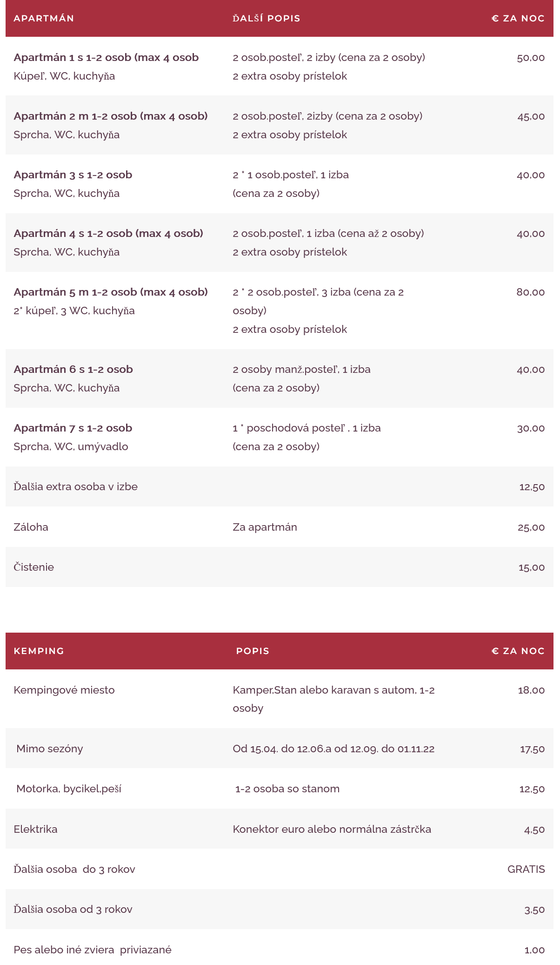Click the 50,00 price for Apartmán 1

click(530, 58)
